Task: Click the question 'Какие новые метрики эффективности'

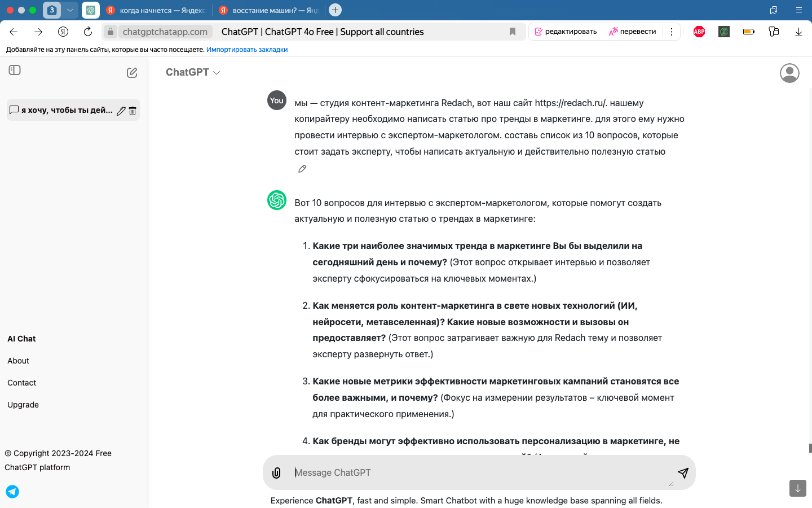Action: (496, 389)
